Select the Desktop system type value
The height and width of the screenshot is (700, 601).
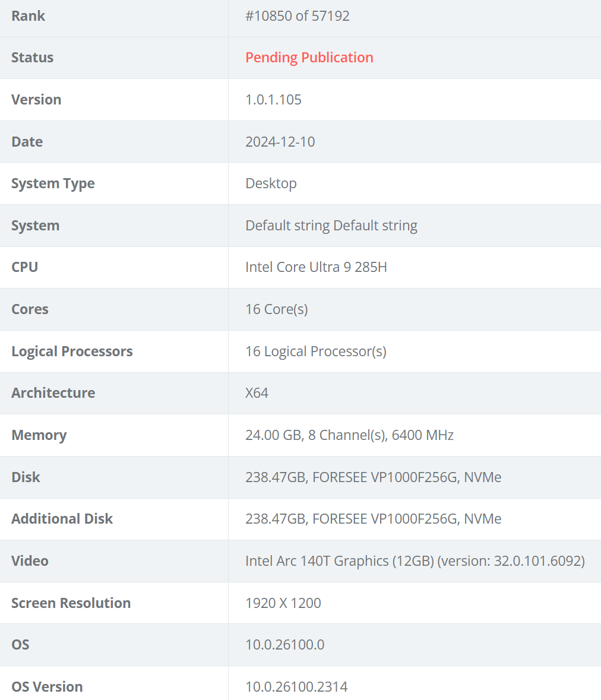click(271, 183)
